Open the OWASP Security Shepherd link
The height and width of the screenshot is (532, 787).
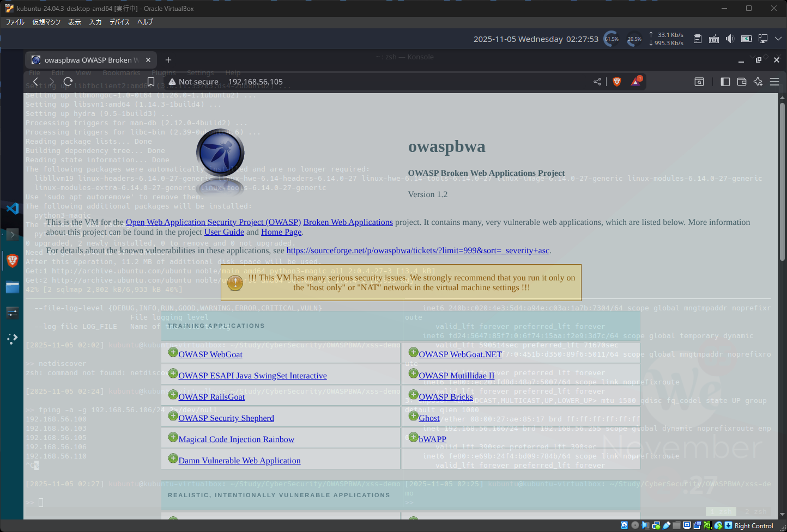click(x=226, y=418)
